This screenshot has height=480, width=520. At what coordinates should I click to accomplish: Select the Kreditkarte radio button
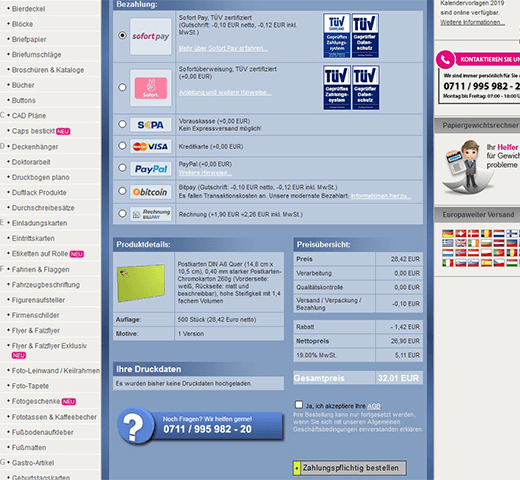click(122, 146)
